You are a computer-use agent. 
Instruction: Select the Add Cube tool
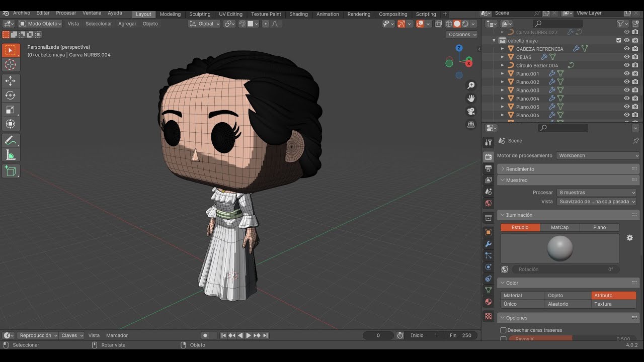coord(11,171)
